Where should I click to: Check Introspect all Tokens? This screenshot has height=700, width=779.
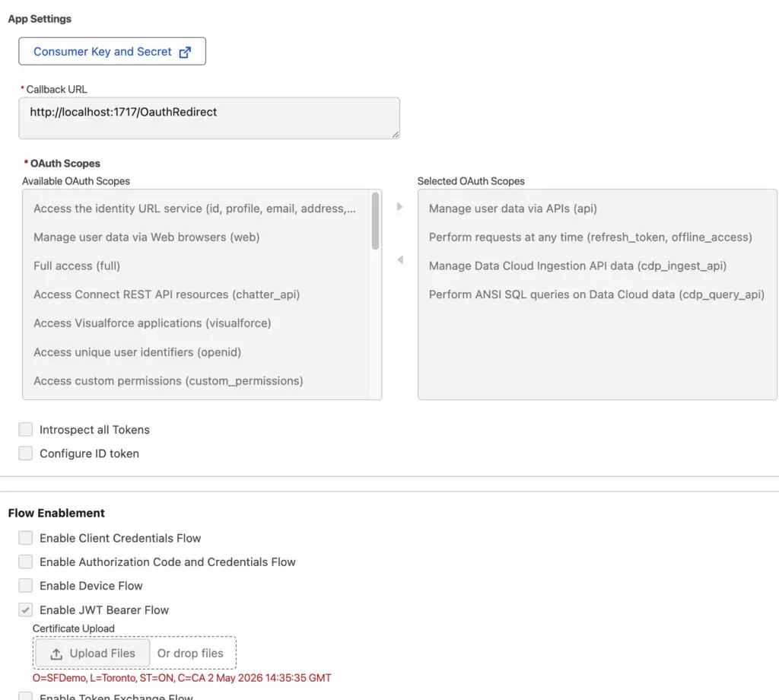point(25,429)
